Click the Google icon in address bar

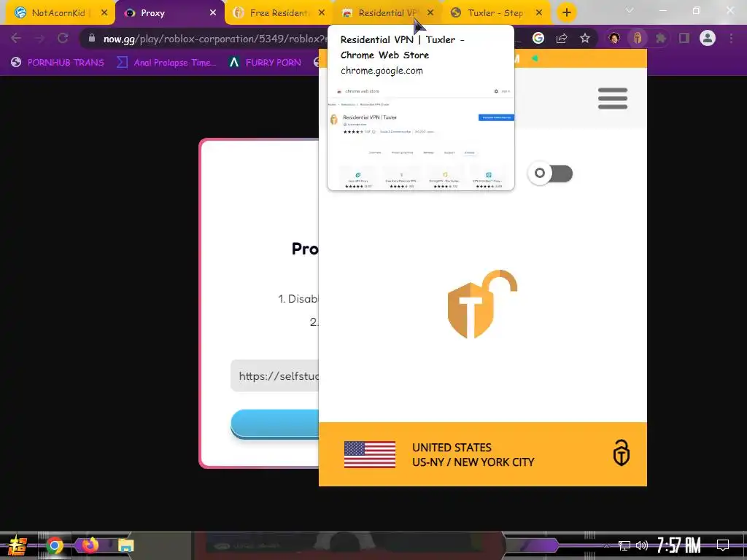tap(538, 38)
